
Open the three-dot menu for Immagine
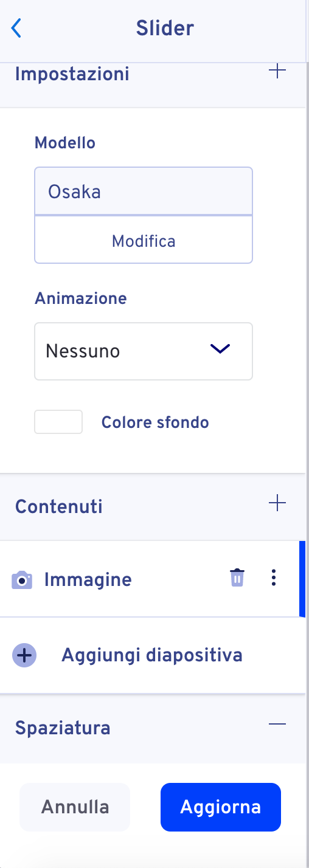[x=274, y=578]
